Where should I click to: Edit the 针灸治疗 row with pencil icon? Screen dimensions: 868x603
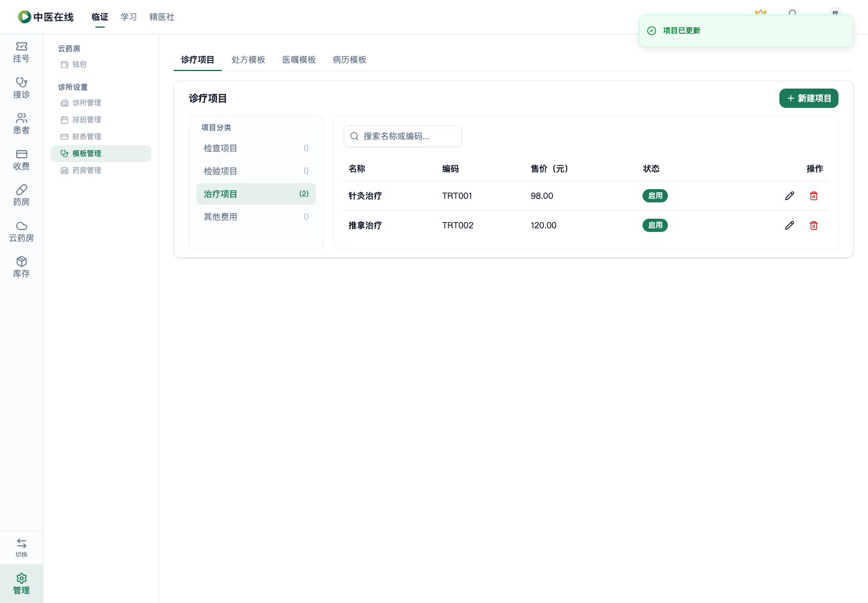pos(790,196)
